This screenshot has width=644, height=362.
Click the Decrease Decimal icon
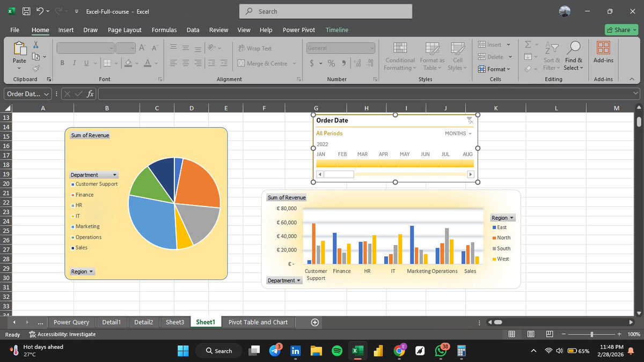point(370,63)
